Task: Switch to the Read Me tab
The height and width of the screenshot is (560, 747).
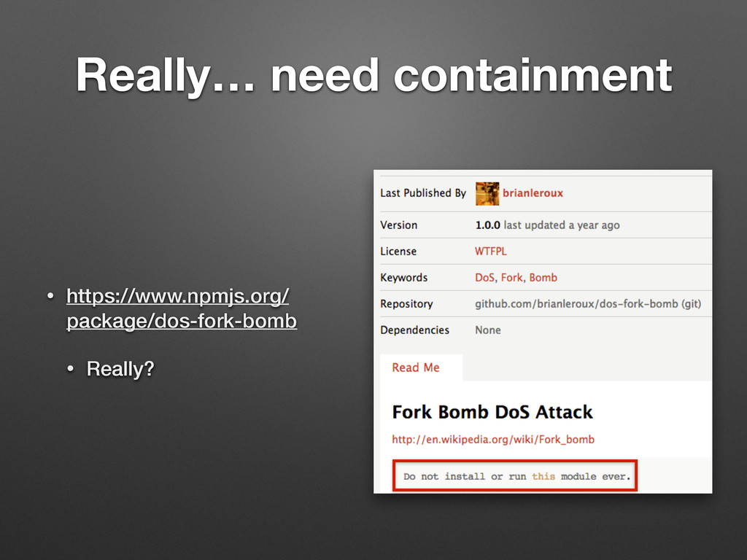Action: click(421, 367)
